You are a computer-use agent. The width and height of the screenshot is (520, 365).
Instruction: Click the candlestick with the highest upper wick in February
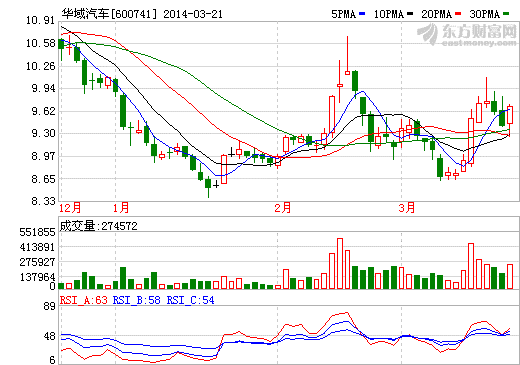click(x=347, y=55)
